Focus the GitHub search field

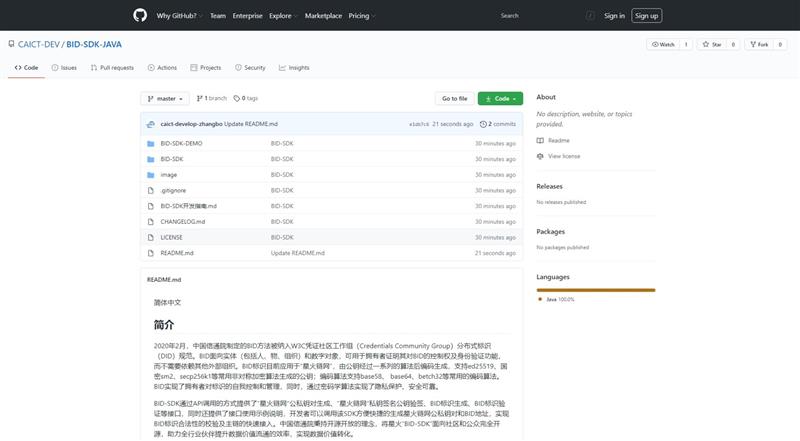click(540, 16)
